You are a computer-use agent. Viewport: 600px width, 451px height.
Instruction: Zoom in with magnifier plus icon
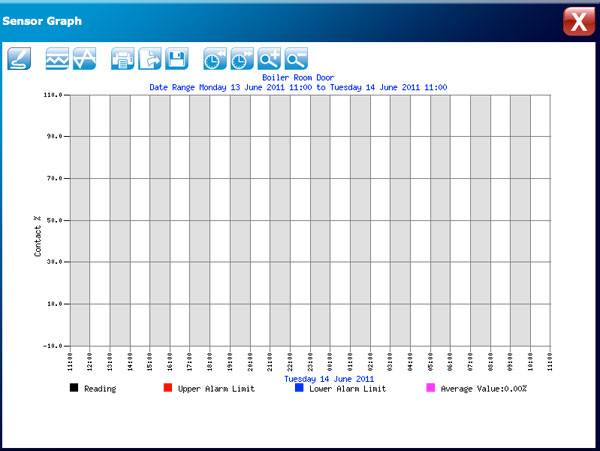click(x=269, y=59)
